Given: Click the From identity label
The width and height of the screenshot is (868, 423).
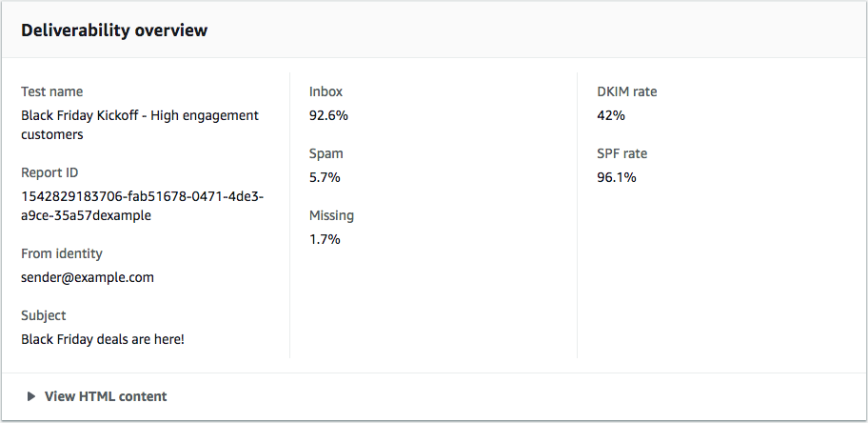Looking at the screenshot, I should tap(62, 253).
